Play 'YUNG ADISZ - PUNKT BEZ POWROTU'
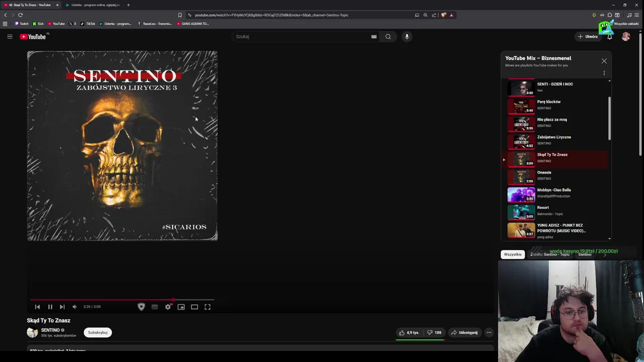The image size is (644, 362). point(555,230)
